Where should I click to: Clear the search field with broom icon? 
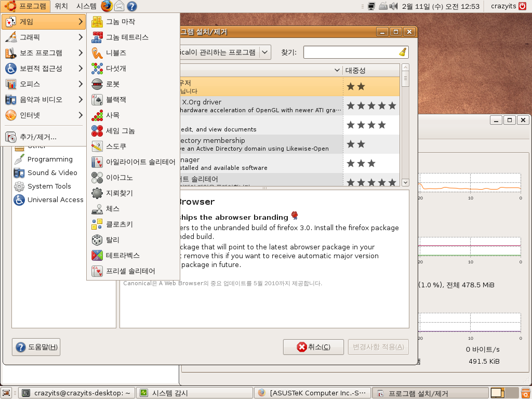click(403, 52)
